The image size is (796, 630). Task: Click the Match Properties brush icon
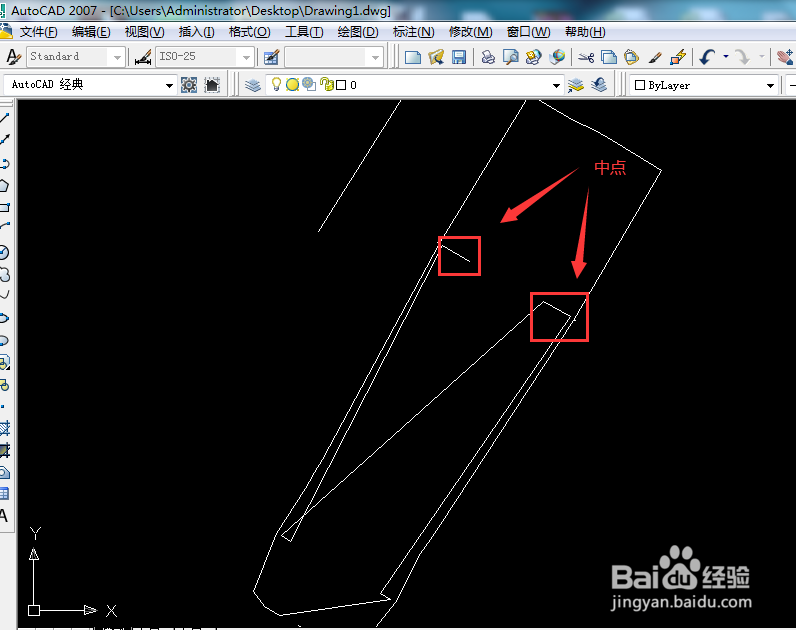tap(655, 57)
